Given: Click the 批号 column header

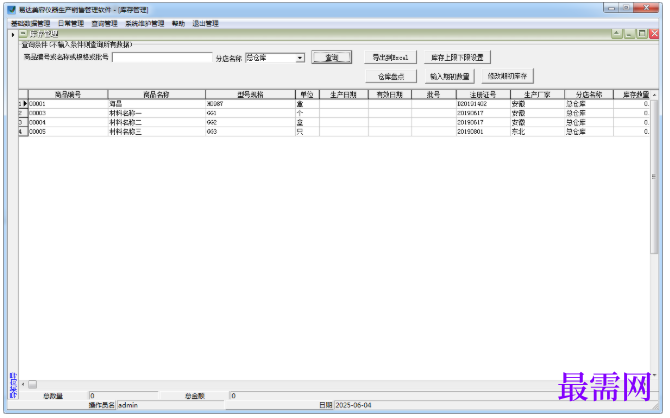Looking at the screenshot, I should click(434, 94).
